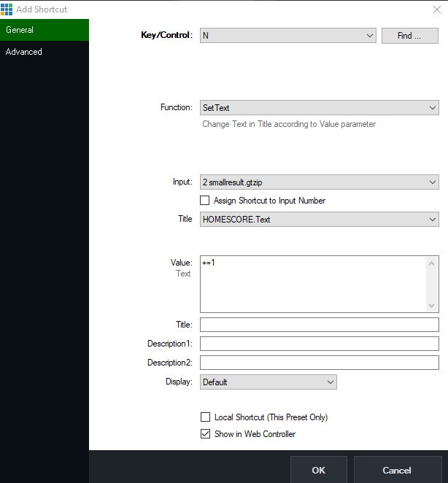The height and width of the screenshot is (483, 448).
Task: Click the Description1 input field
Action: pyautogui.click(x=320, y=344)
